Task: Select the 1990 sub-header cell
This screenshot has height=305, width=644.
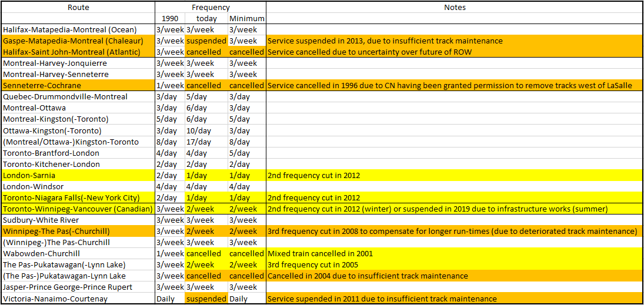Action: (169, 19)
